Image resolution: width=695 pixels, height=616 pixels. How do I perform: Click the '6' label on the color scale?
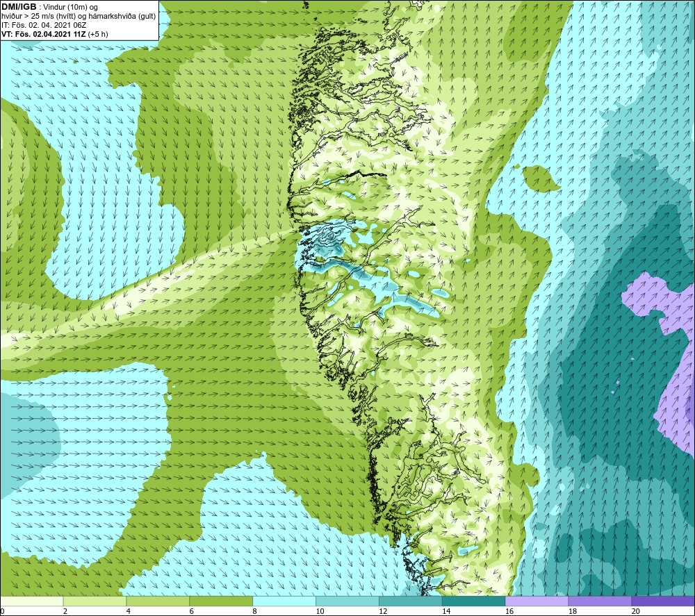click(x=192, y=611)
